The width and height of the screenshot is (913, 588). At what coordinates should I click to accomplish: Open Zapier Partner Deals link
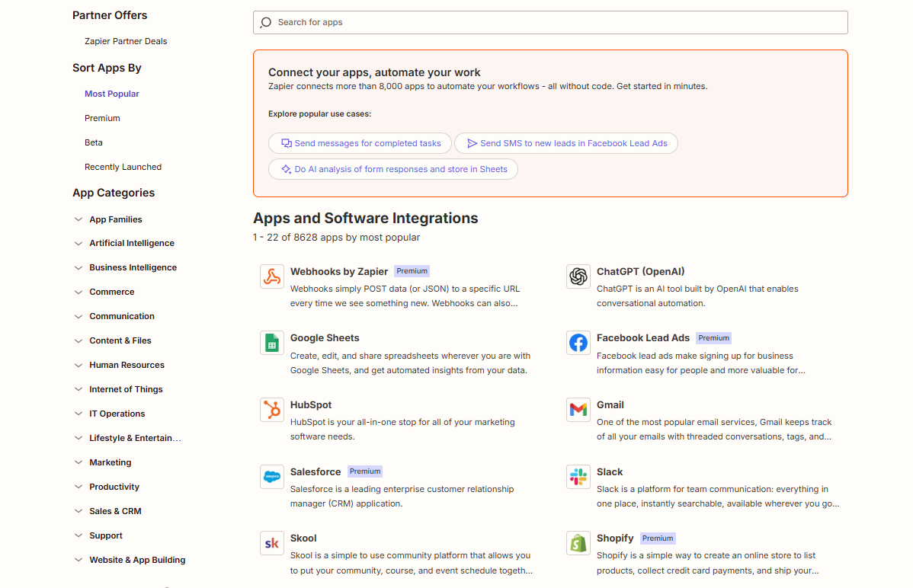point(126,41)
